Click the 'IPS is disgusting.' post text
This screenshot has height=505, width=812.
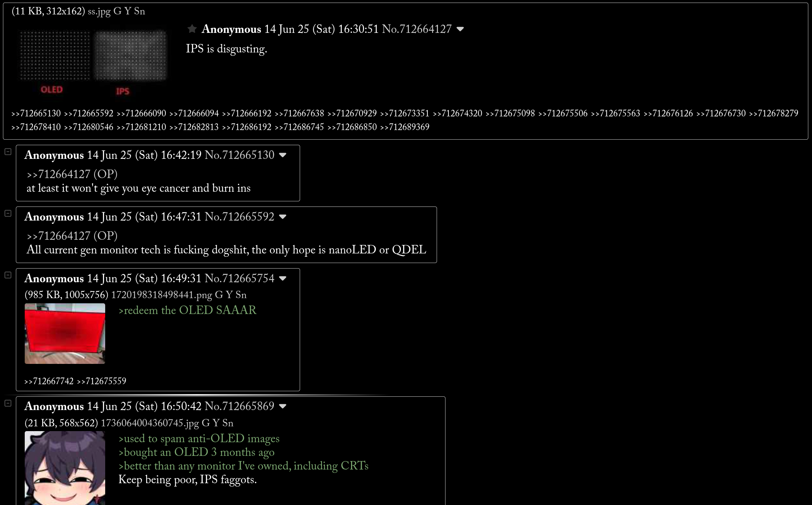coord(226,49)
